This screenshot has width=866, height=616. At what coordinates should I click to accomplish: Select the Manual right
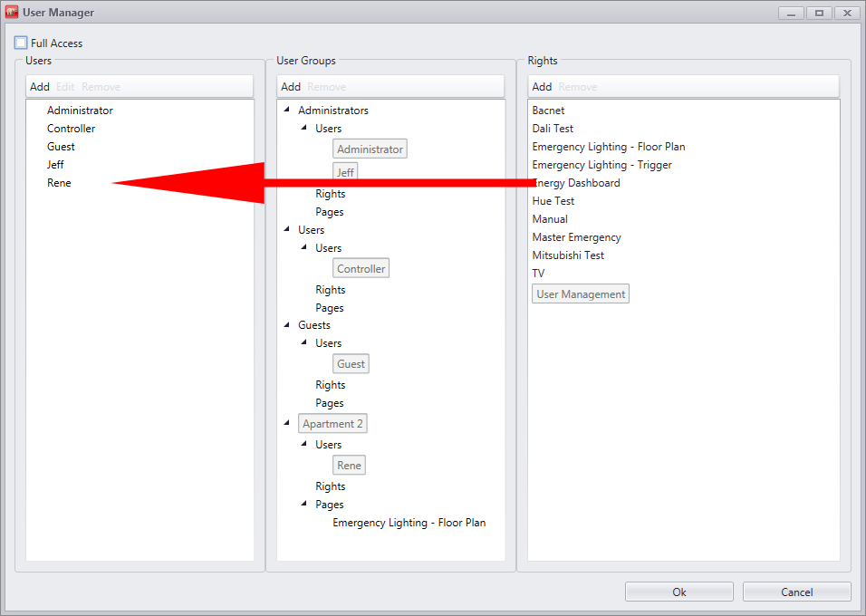point(550,219)
